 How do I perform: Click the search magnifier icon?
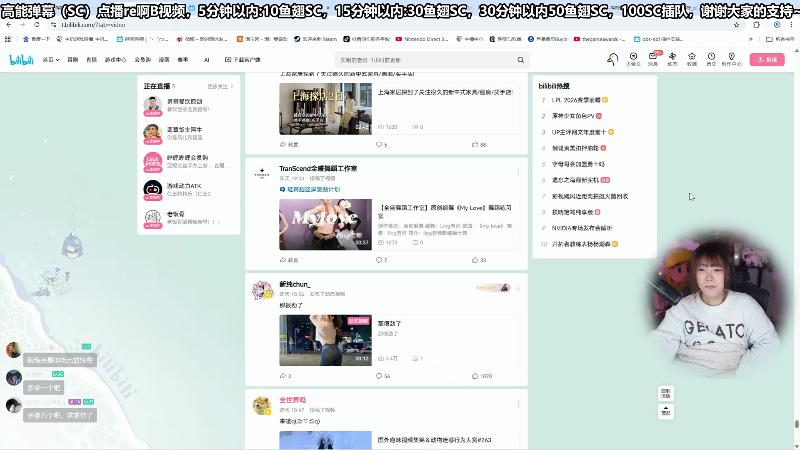[520, 60]
